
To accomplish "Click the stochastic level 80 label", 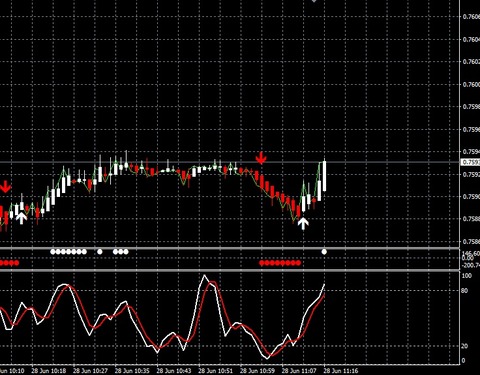I will (x=465, y=291).
